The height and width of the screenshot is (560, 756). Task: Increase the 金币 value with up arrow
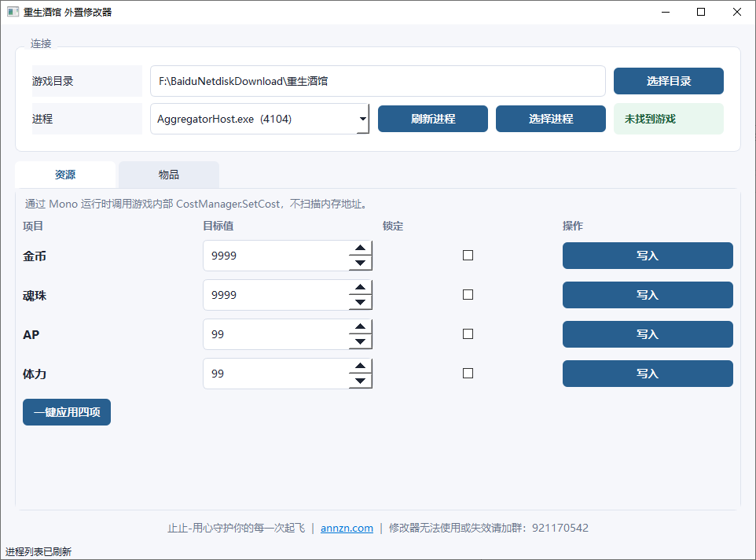pyautogui.click(x=360, y=248)
